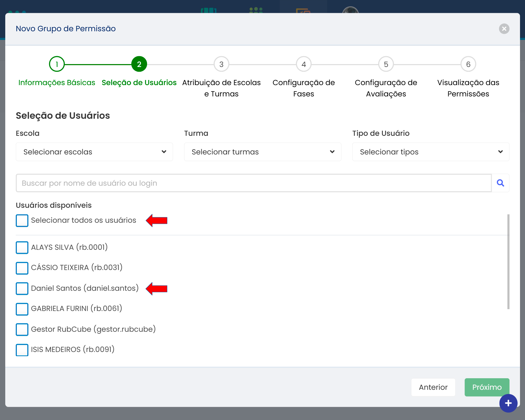Expand the Selecionar turmas dropdown

click(x=262, y=152)
